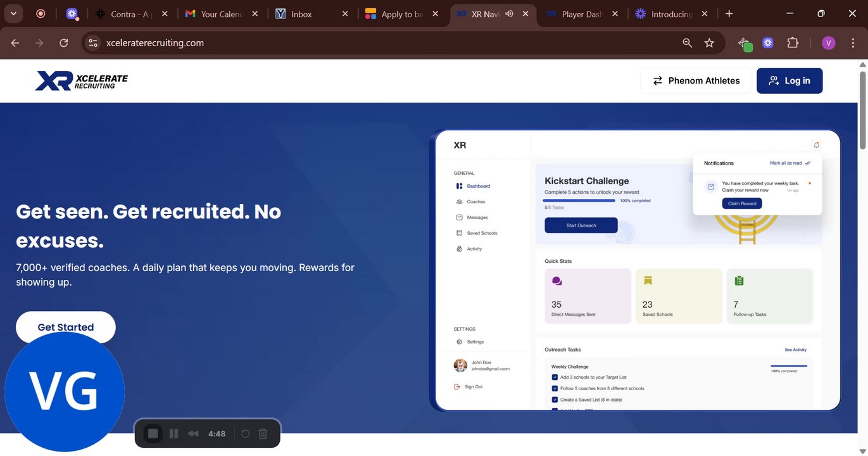Switch to Phenom Athletes
Screen dimensions: 868x456
(696, 80)
